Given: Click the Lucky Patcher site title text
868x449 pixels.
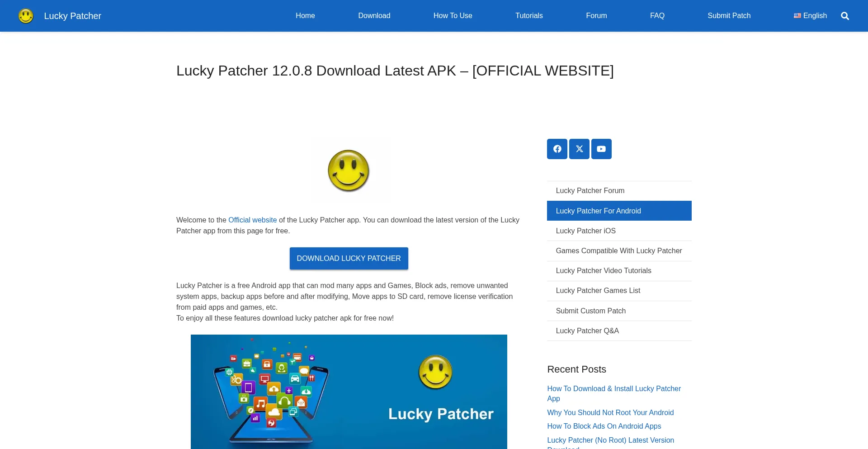Looking at the screenshot, I should [72, 16].
